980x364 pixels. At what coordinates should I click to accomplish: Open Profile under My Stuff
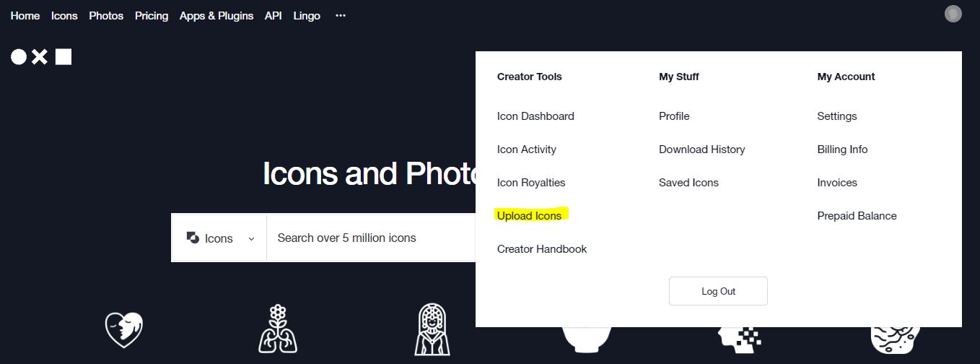(x=674, y=116)
